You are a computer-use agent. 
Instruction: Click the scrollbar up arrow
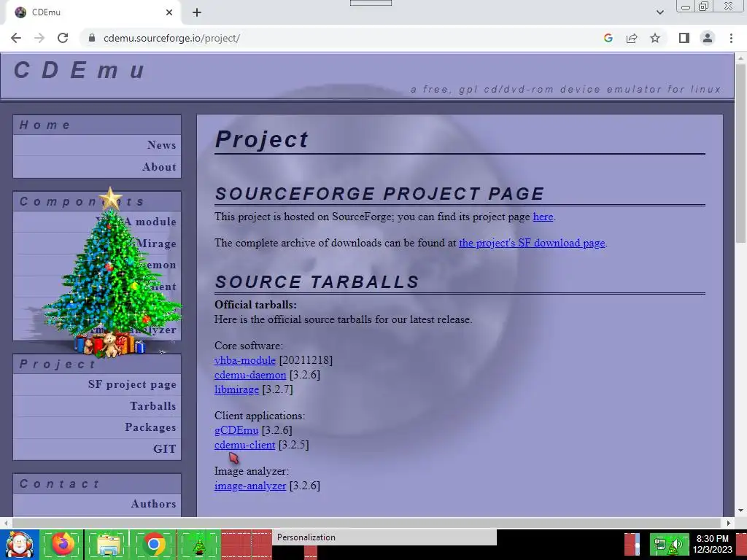click(x=740, y=58)
